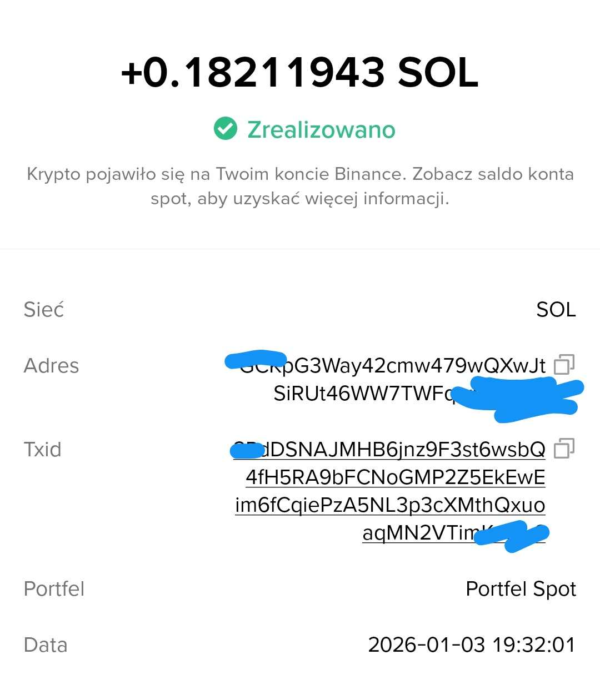Select the 'Sieć' row label
Image resolution: width=600 pixels, height=700 pixels.
pyautogui.click(x=44, y=310)
